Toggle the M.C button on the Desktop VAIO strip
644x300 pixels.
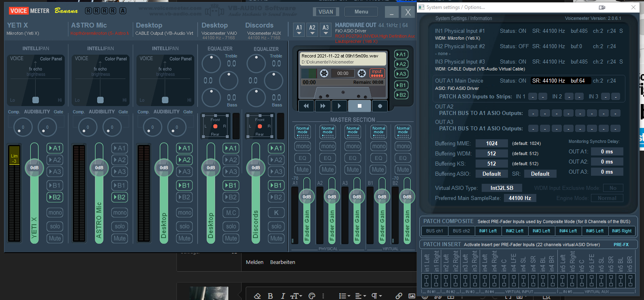point(231,213)
